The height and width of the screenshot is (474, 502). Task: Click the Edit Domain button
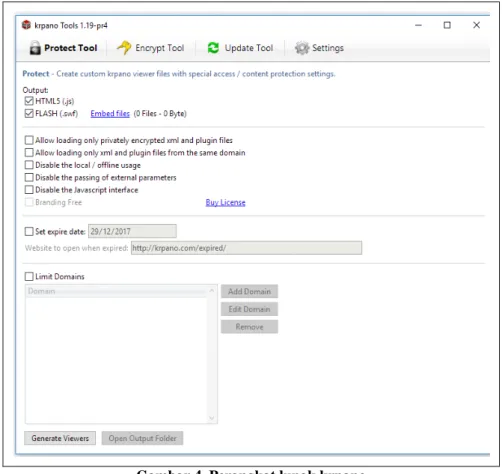click(249, 309)
